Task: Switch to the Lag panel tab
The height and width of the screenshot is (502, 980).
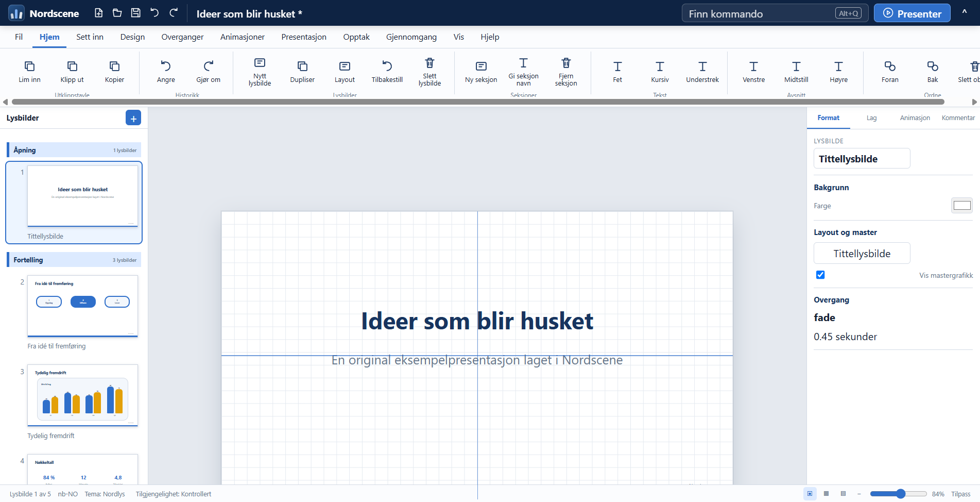Action: (x=871, y=118)
